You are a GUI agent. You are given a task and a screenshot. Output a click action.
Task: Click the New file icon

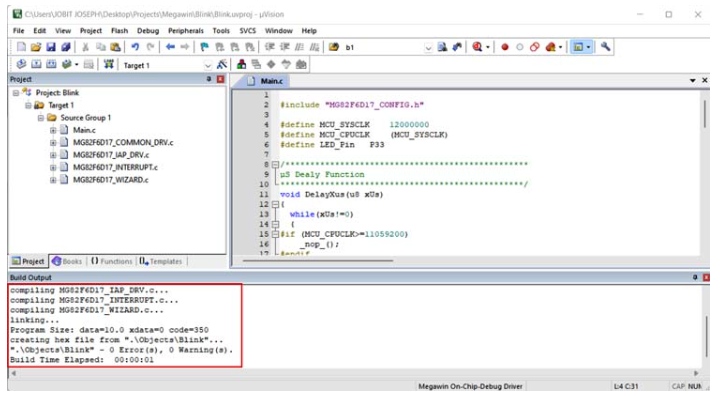(x=21, y=47)
